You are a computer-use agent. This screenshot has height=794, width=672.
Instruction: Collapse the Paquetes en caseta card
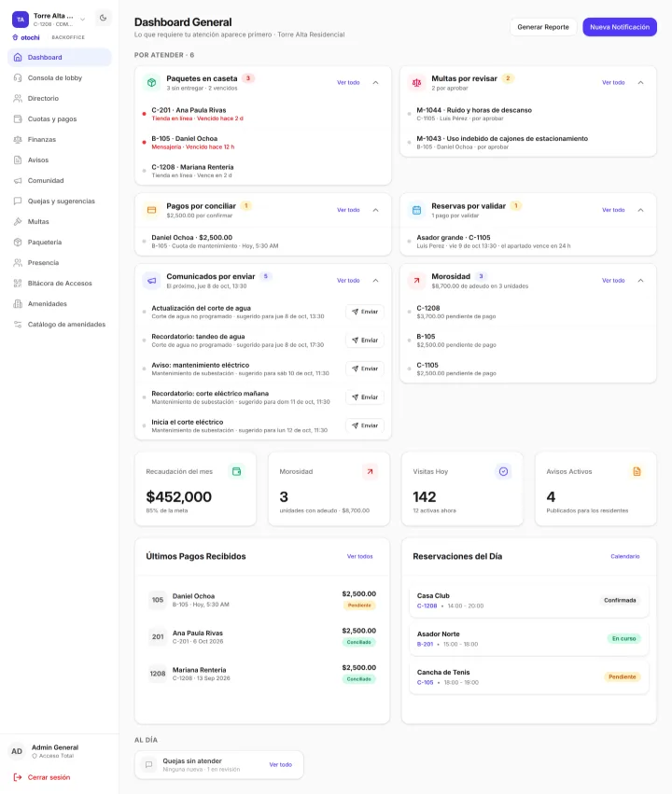coord(376,82)
